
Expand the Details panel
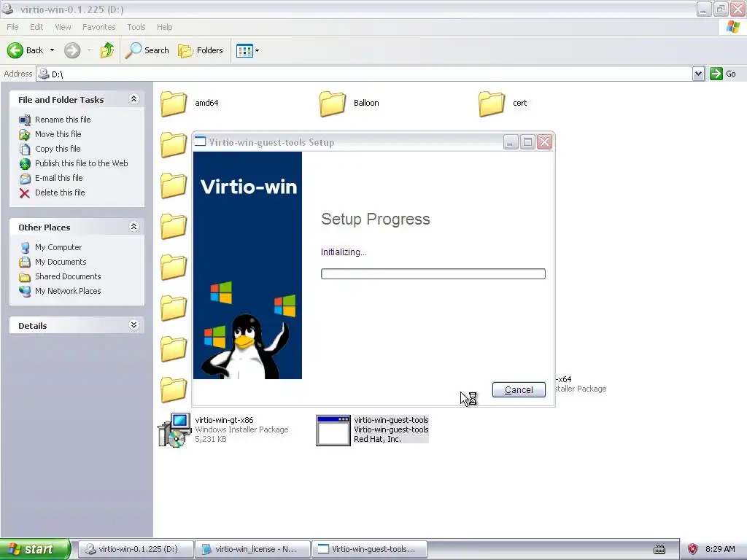134,325
